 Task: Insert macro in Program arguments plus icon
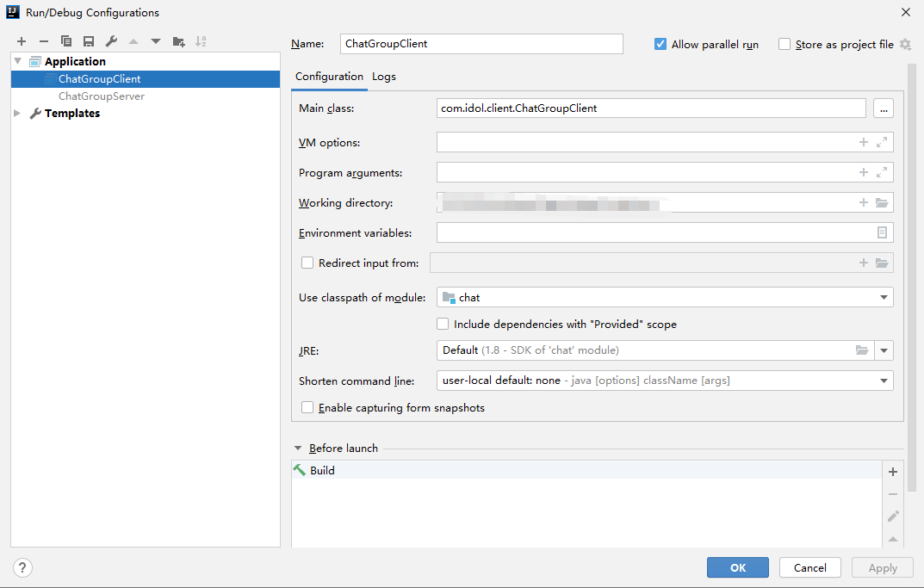click(864, 172)
